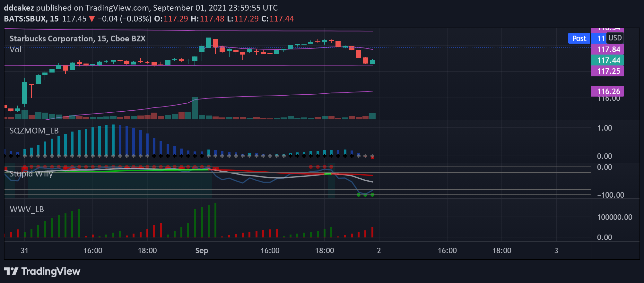Click the WWV_LB indicator label
Image resolution: width=644 pixels, height=283 pixels.
[27, 210]
